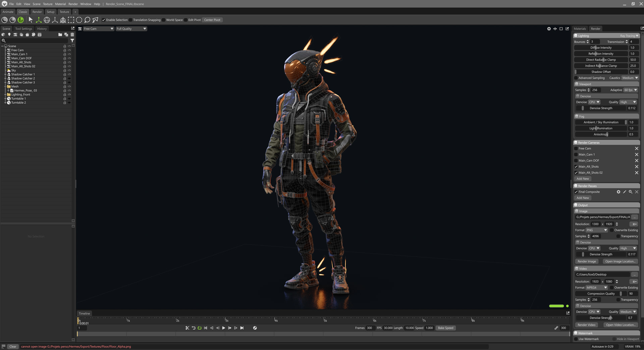Open the Free Cam camera dropdown

coord(98,29)
